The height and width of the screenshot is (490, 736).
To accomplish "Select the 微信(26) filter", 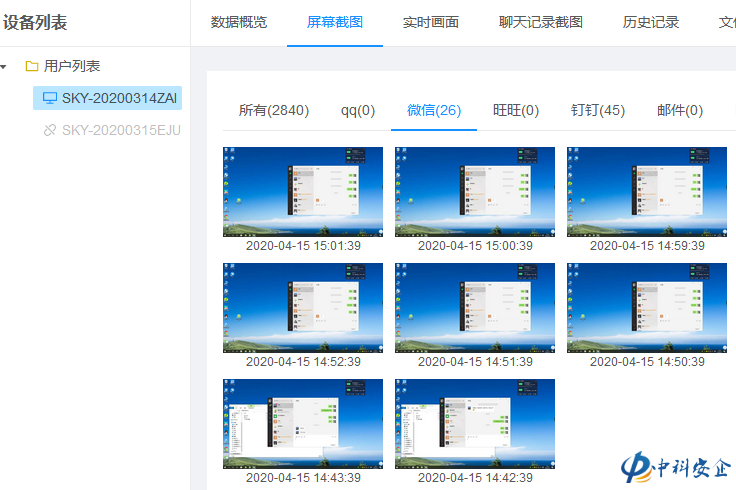I will click(x=434, y=110).
